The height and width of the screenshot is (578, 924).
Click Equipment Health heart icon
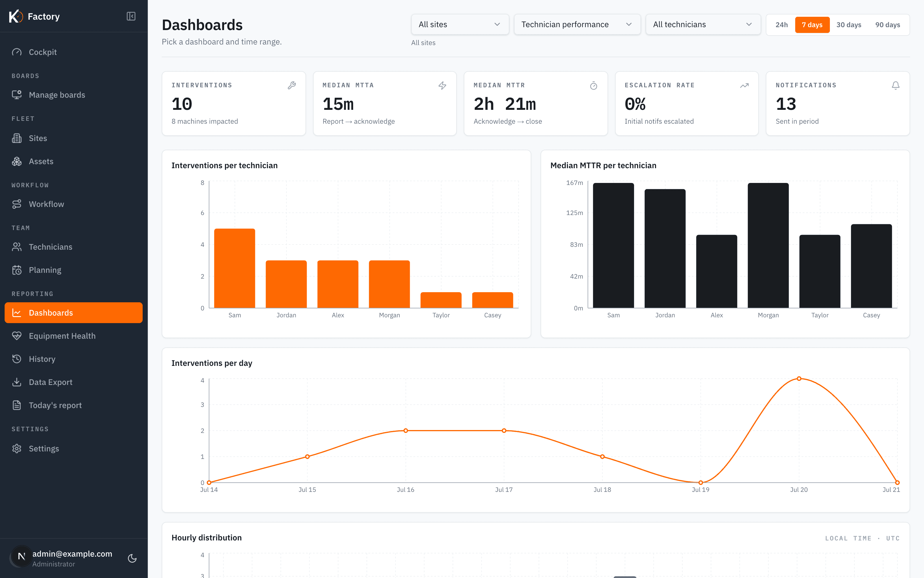click(17, 336)
